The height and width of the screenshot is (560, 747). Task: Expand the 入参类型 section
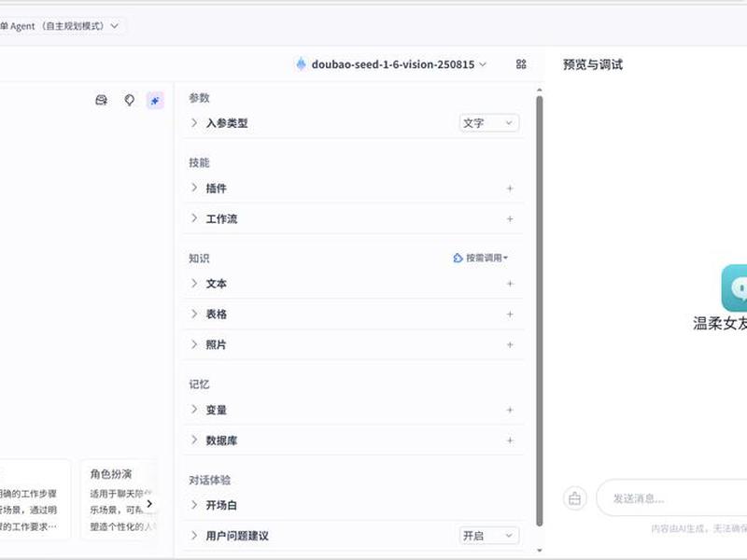(194, 123)
